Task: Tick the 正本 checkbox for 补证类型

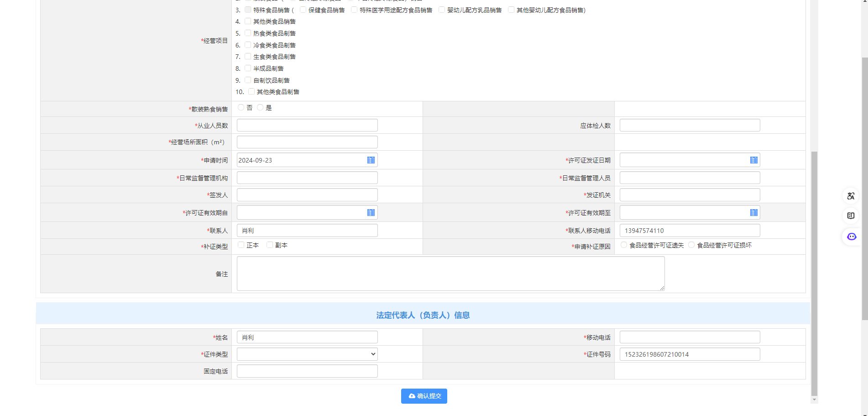Action: [x=241, y=245]
